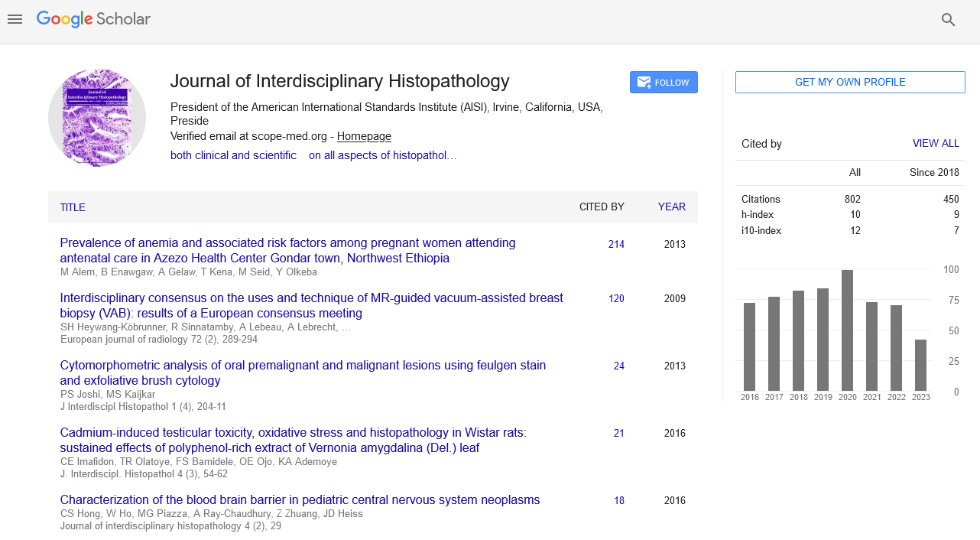Click the Google Scholar logo
The image size is (980, 540).
(x=93, y=19)
